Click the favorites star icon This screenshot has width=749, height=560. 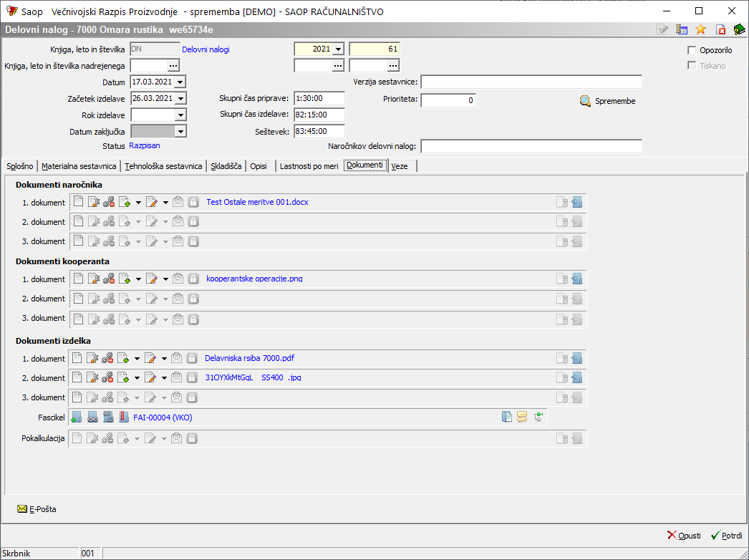(x=700, y=29)
